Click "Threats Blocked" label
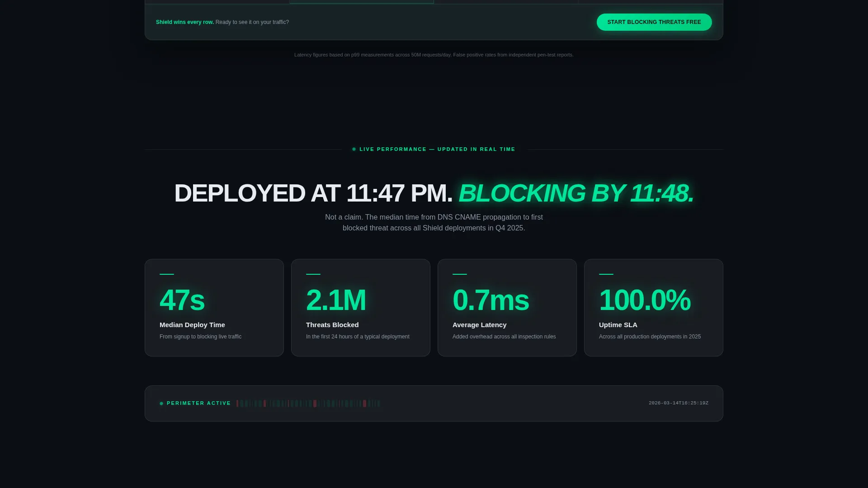The height and width of the screenshot is (488, 868). 332,325
